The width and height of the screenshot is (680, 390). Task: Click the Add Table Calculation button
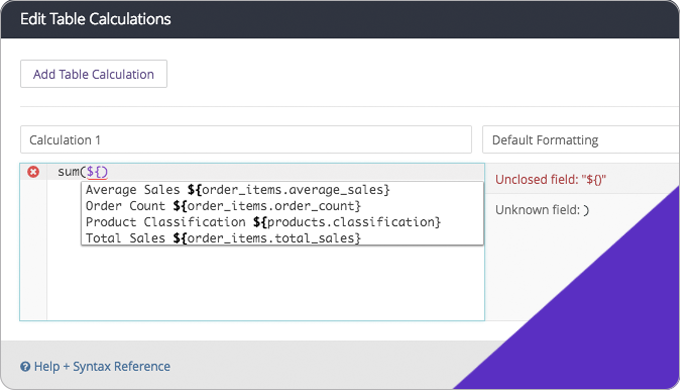click(94, 74)
